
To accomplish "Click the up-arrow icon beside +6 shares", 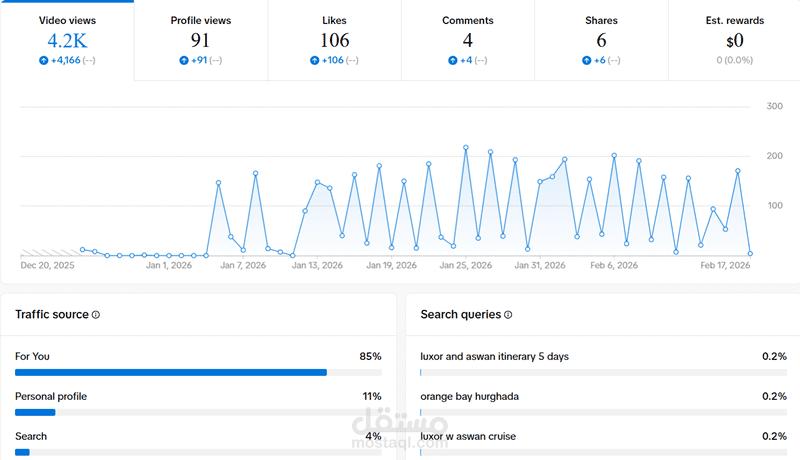I will 587,60.
